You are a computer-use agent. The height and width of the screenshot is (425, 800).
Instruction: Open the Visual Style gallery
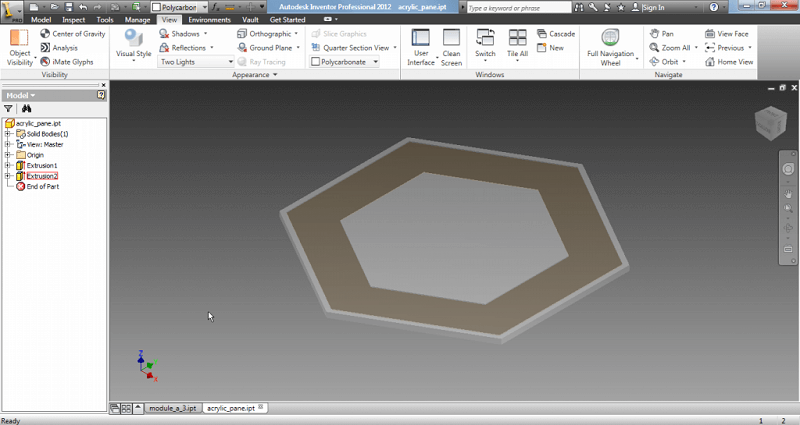(x=133, y=46)
